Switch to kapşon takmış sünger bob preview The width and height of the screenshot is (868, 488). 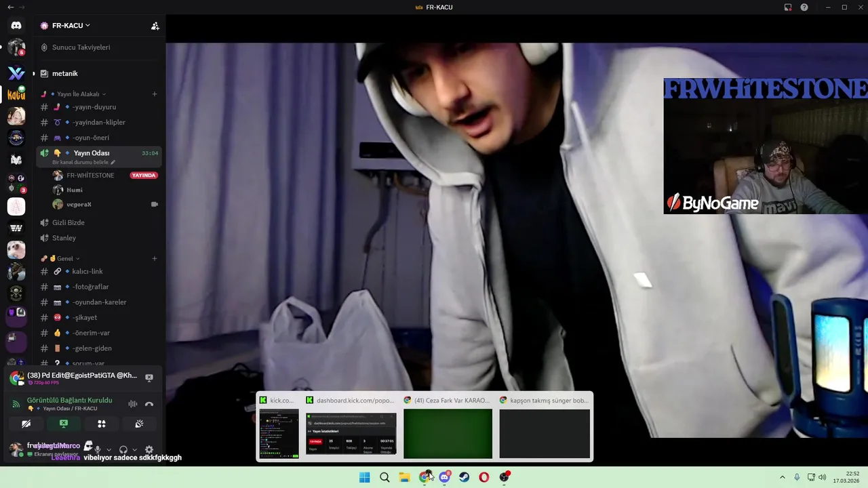point(545,427)
